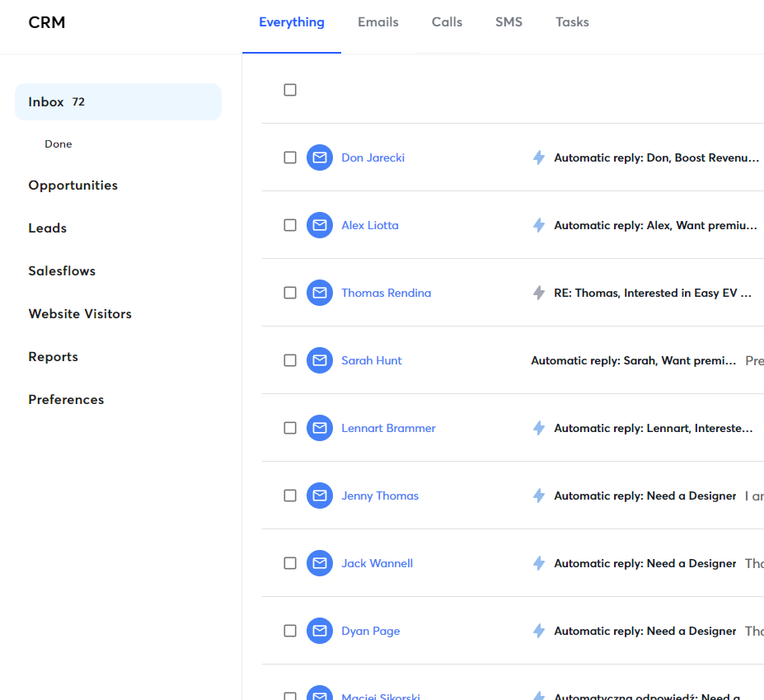Open the Calls tab
This screenshot has height=700, width=764.
pyautogui.click(x=447, y=22)
